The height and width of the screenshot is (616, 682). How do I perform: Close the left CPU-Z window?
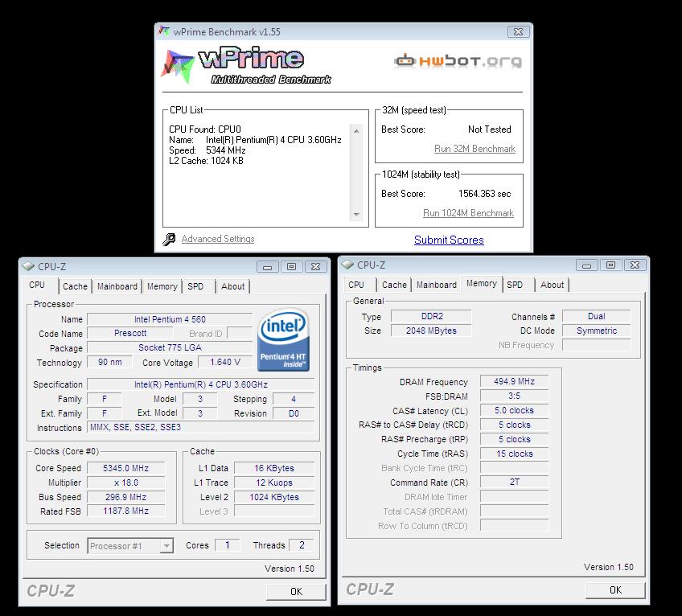[x=316, y=267]
